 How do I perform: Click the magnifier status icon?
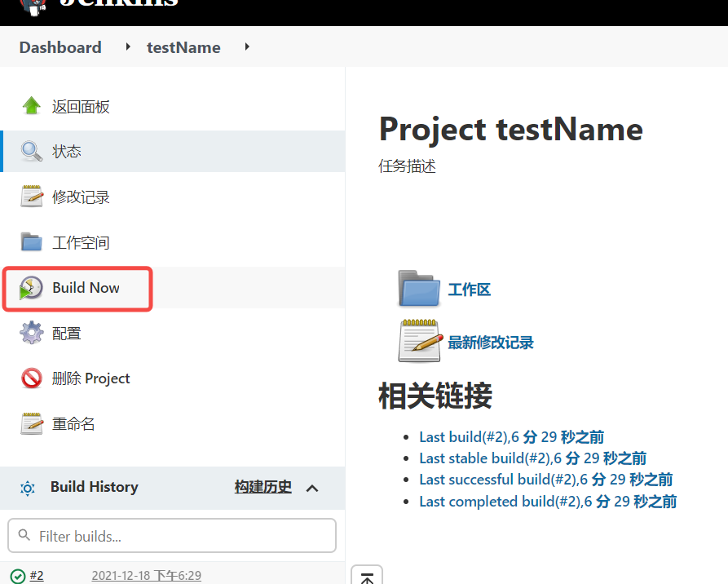tap(32, 152)
